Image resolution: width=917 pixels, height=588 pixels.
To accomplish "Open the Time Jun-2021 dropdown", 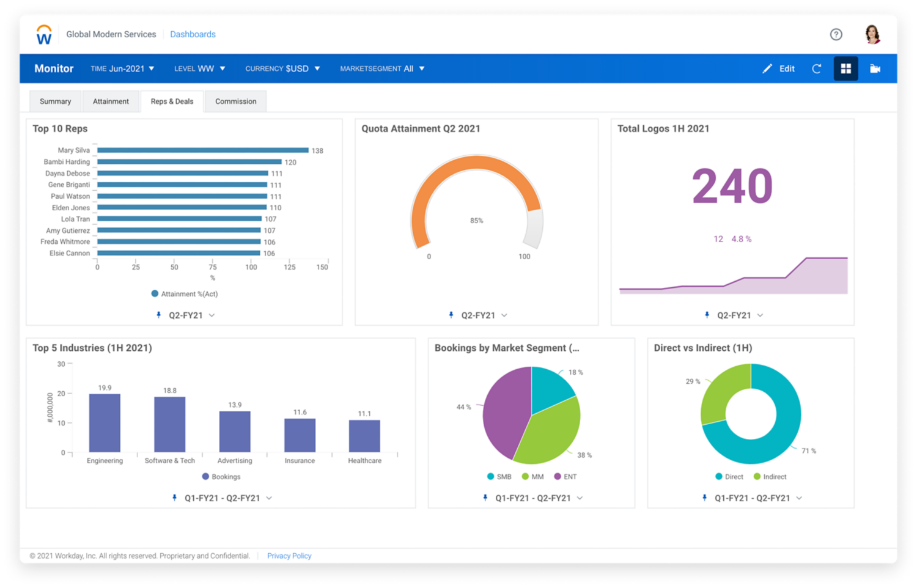I will point(122,68).
